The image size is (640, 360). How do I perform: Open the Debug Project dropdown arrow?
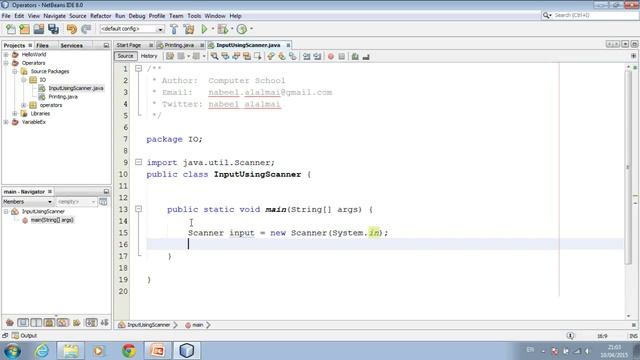tap(232, 29)
